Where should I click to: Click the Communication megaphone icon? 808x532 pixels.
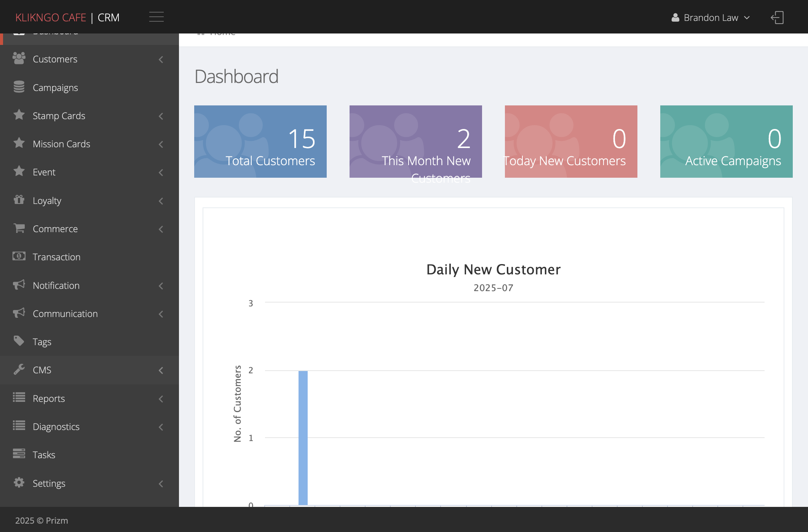coord(19,313)
